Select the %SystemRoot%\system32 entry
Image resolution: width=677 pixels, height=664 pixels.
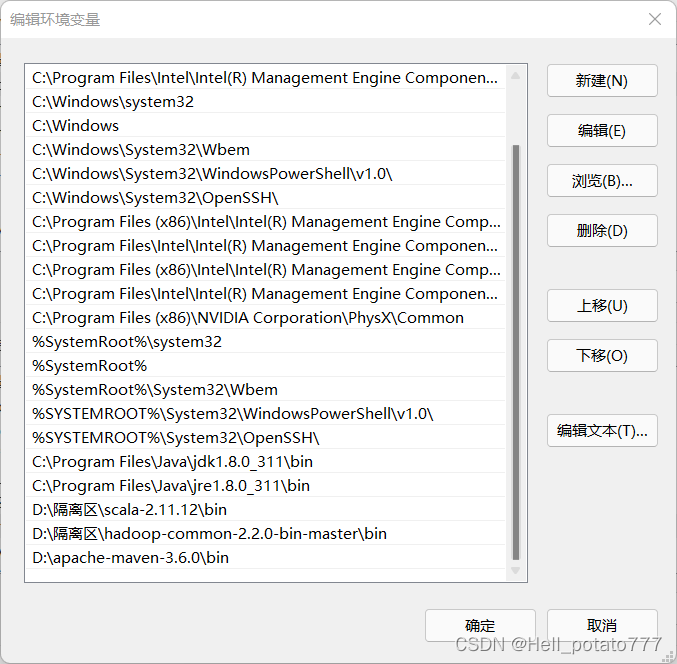(265, 342)
